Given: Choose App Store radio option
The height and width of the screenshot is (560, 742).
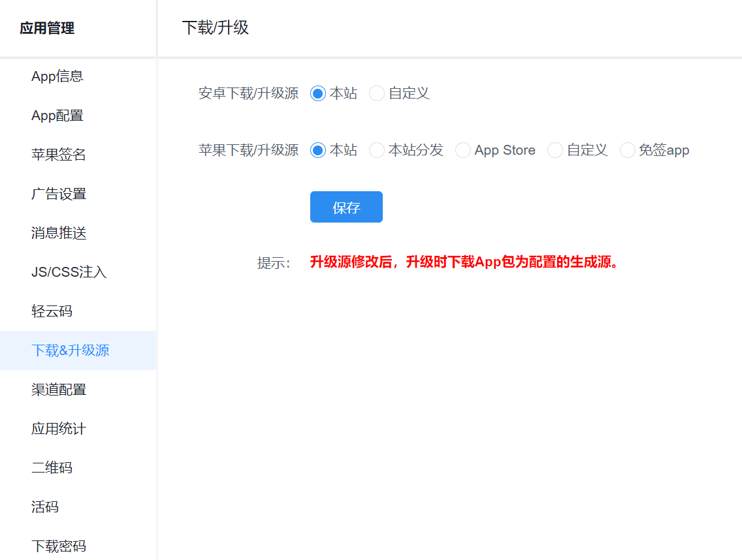Looking at the screenshot, I should pos(463,151).
